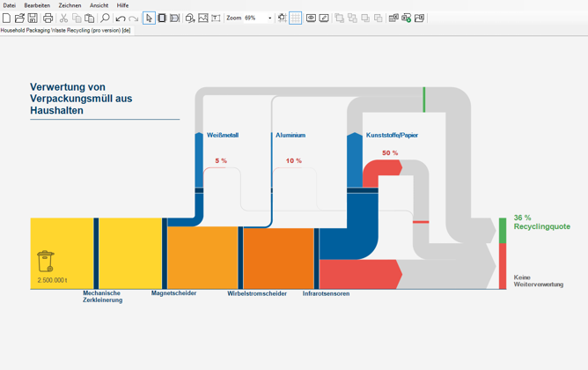Click the 69% zoom value field

point(255,18)
